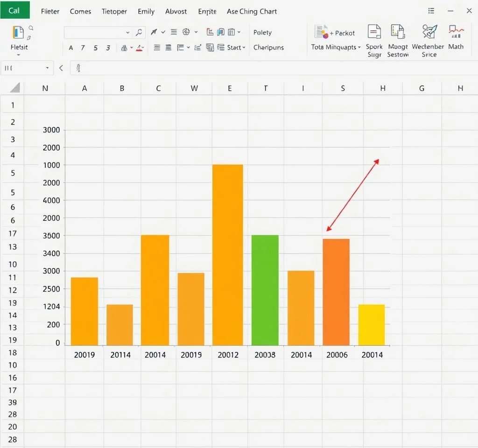Toggle the bold A formatting button
Screen dimensions: 478x448
pos(71,48)
